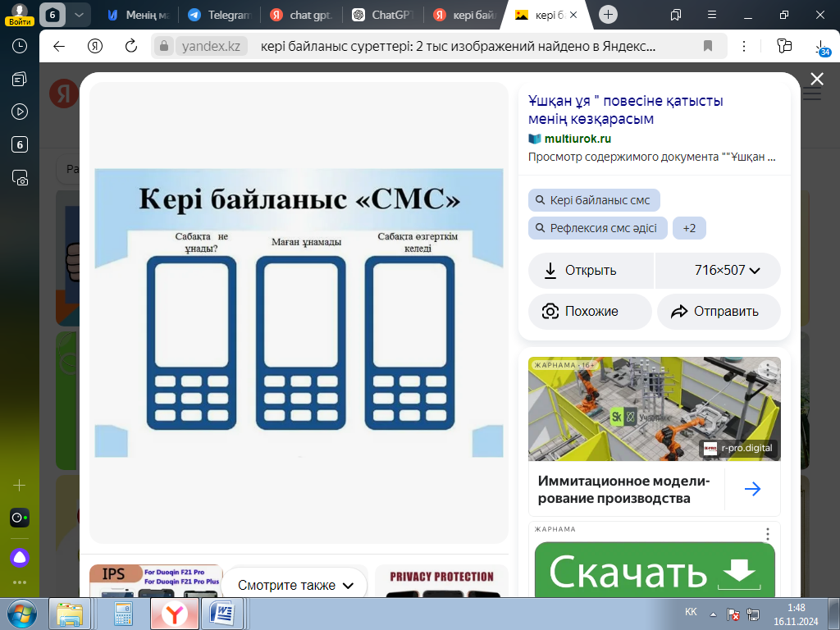Expand the tab group dropdown arrow
Image resolution: width=840 pixels, height=630 pixels.
[x=79, y=15]
